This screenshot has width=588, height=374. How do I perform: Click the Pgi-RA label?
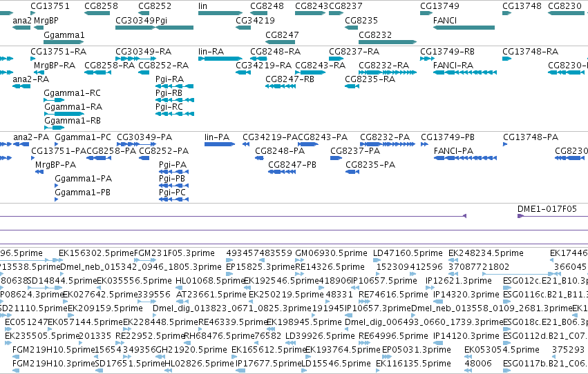[x=169, y=79]
